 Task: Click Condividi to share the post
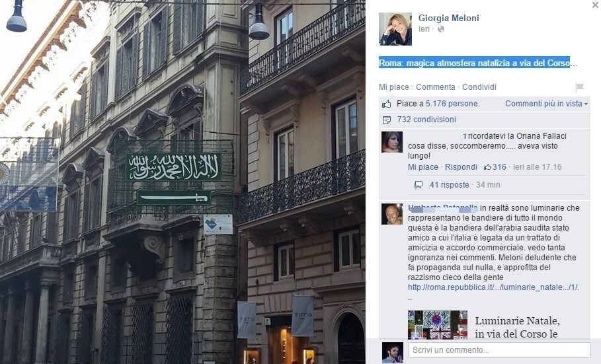coord(479,87)
